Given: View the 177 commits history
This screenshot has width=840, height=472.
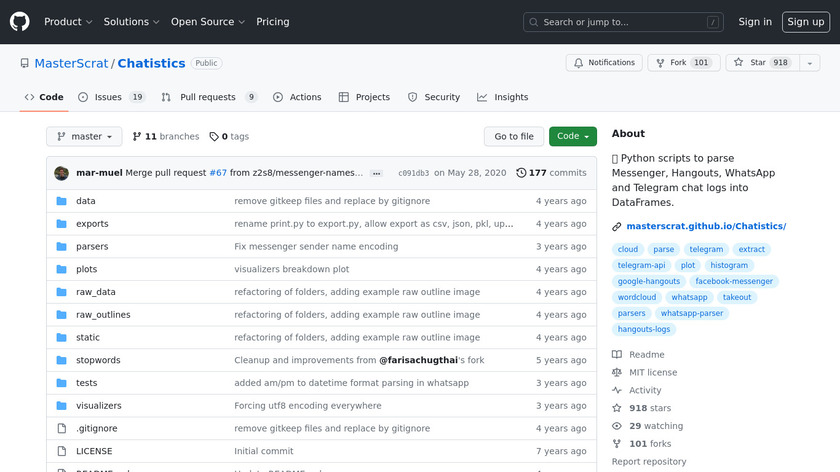Looking at the screenshot, I should pos(551,173).
